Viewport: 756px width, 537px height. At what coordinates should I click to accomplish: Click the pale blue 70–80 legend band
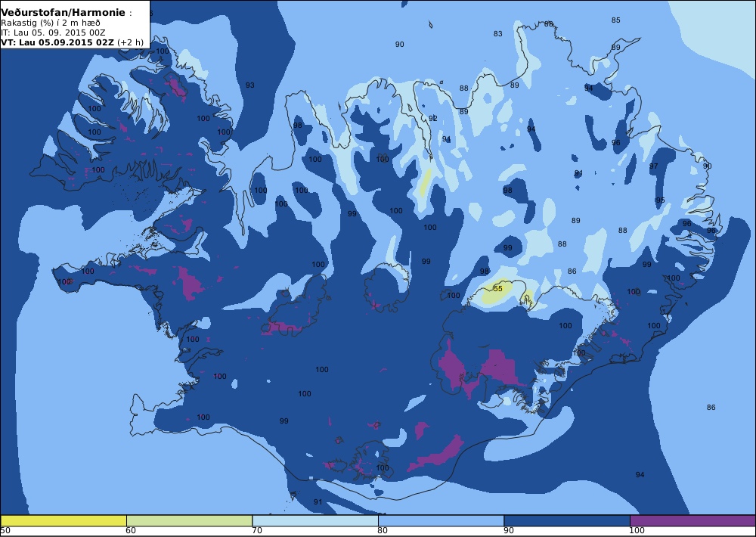pos(315,520)
